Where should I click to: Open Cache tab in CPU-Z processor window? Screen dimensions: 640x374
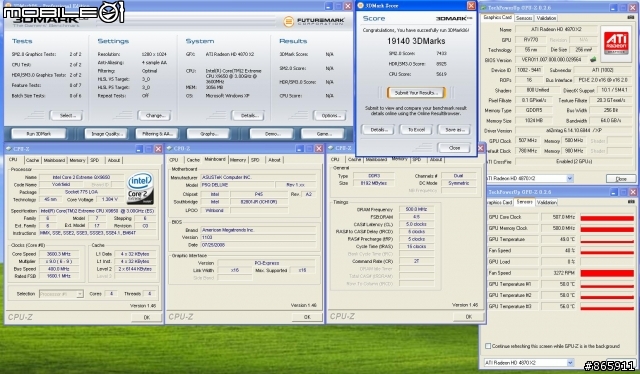(x=33, y=160)
